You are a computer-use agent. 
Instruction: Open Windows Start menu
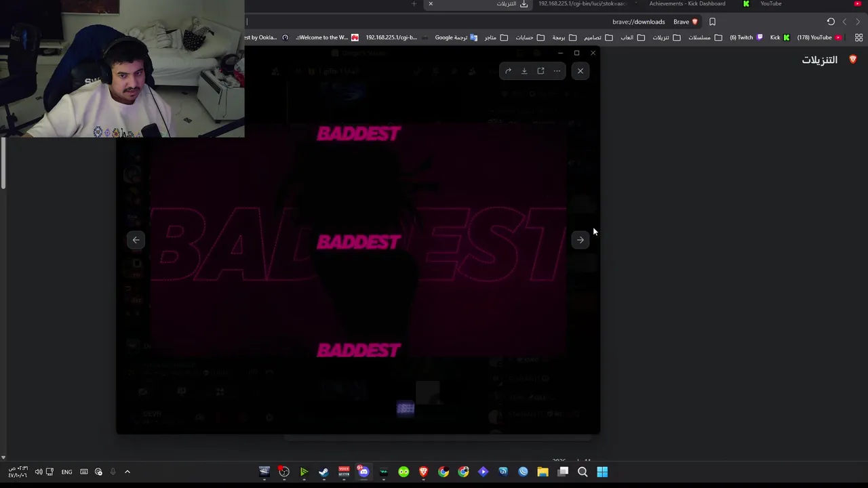(602, 472)
